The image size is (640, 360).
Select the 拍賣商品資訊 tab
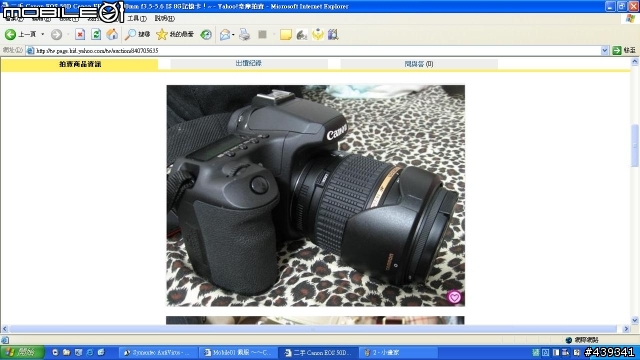[80, 64]
